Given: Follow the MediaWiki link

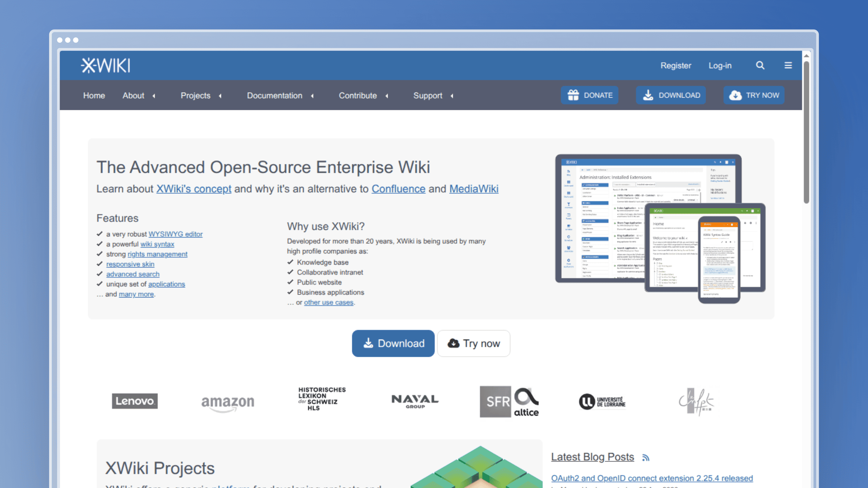Looking at the screenshot, I should coord(474,189).
